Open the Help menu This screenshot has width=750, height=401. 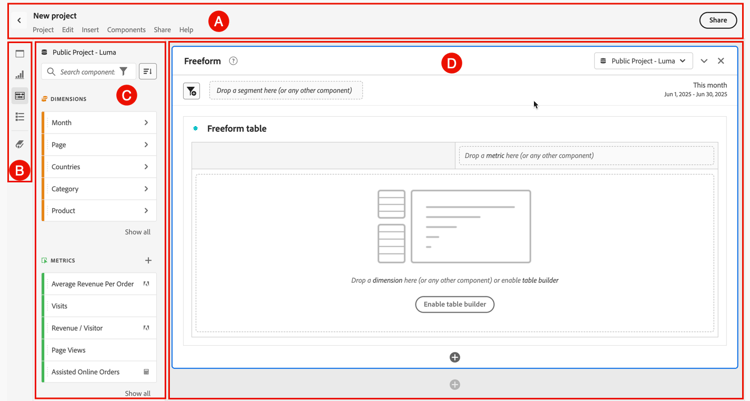pyautogui.click(x=187, y=30)
